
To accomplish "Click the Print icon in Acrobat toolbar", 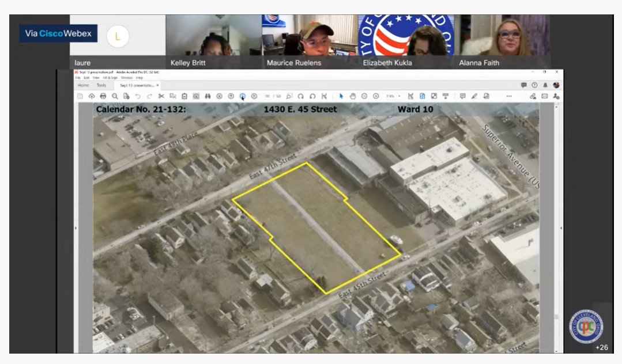I will coord(103,96).
